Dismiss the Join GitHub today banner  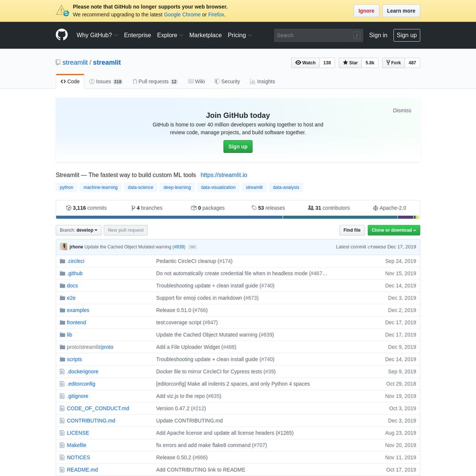pos(402,110)
